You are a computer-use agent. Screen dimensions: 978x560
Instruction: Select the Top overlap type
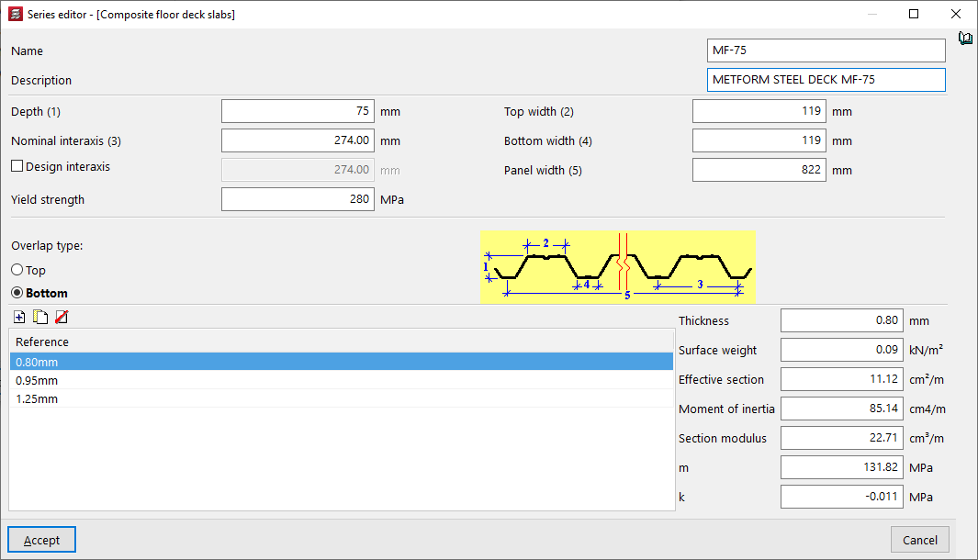coord(17,271)
